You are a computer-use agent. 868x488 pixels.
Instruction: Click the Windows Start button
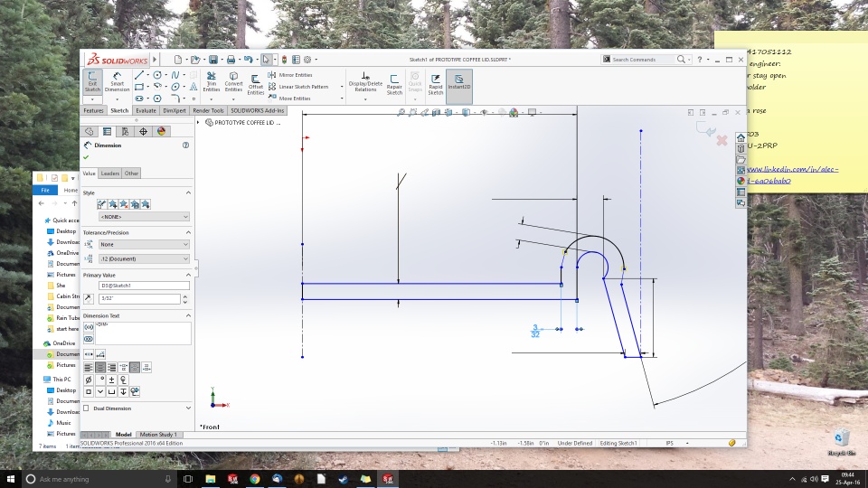point(11,479)
